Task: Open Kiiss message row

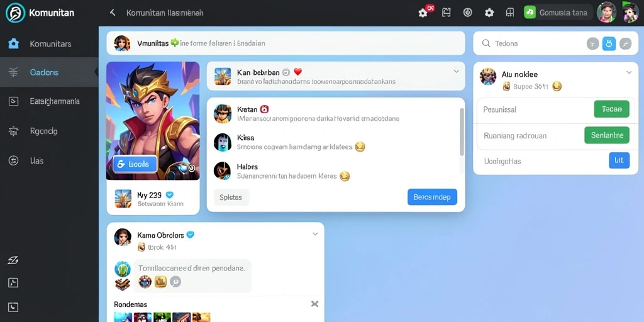Action: (x=333, y=142)
